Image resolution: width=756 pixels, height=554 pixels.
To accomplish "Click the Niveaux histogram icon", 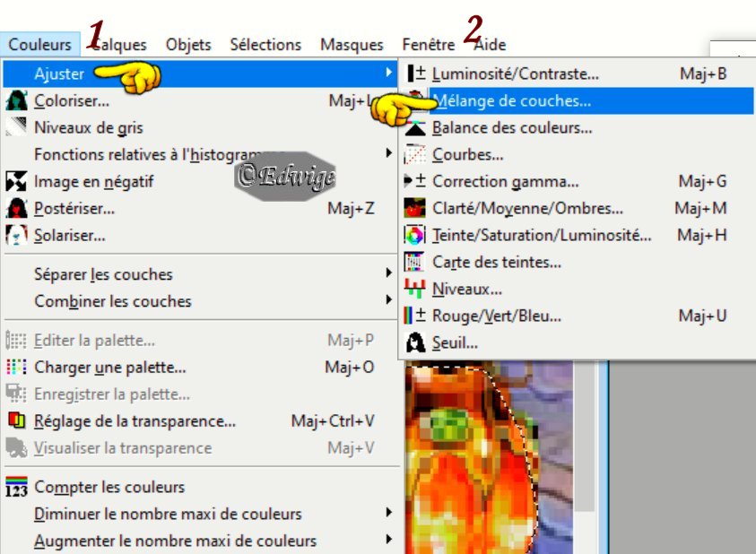I will 414,289.
